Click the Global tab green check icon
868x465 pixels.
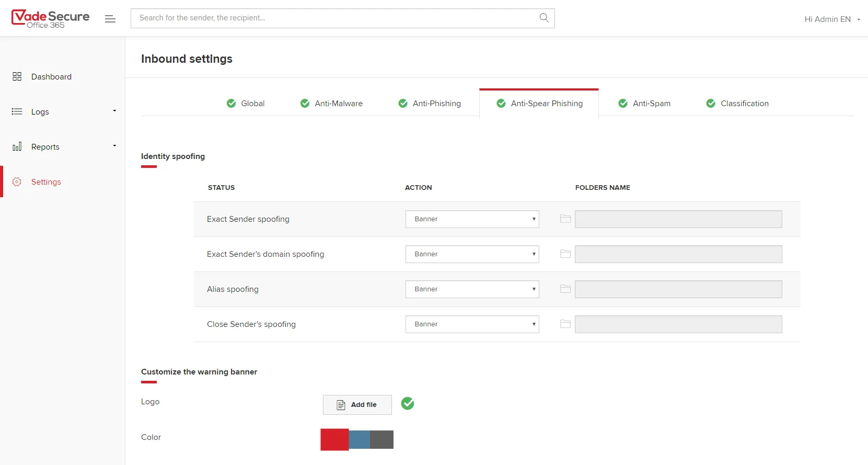coord(231,103)
